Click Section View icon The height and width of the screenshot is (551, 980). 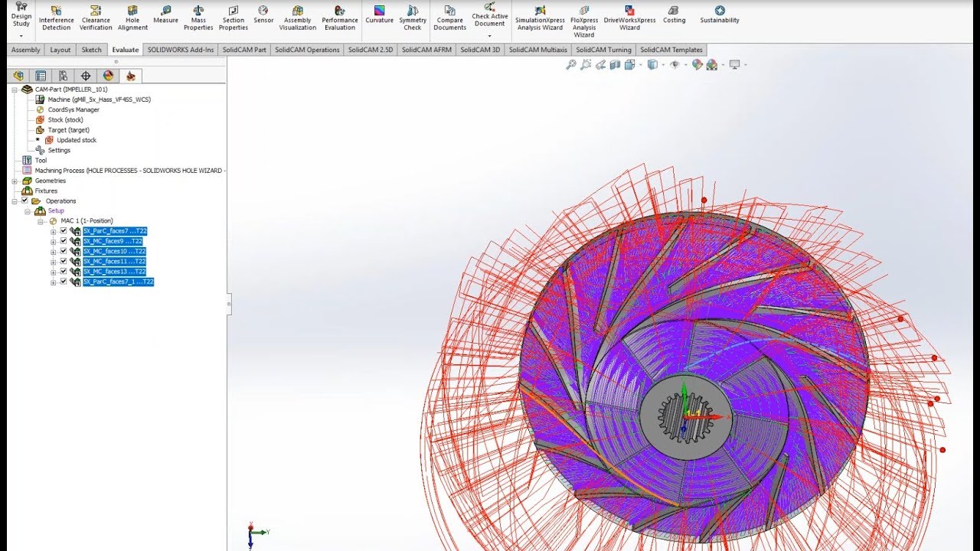point(615,65)
